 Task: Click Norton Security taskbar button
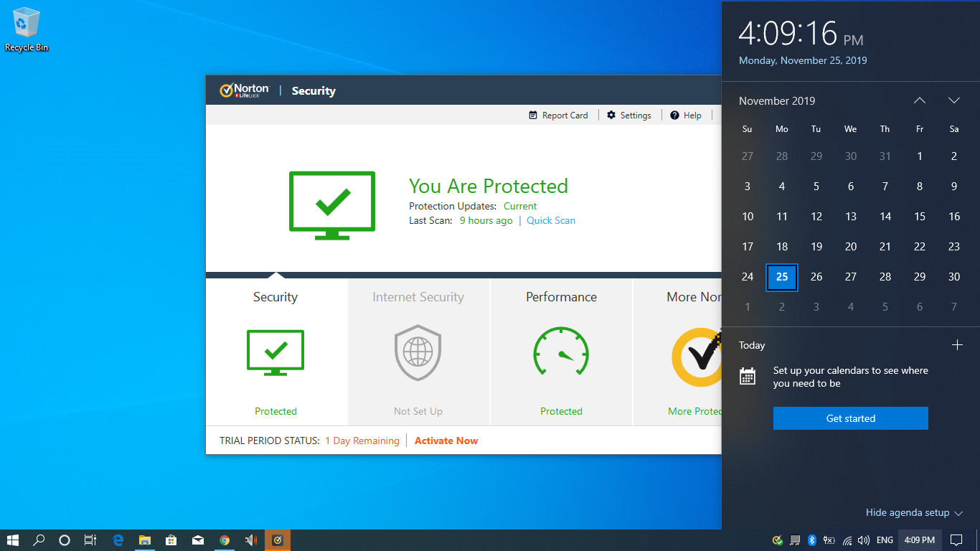point(278,540)
